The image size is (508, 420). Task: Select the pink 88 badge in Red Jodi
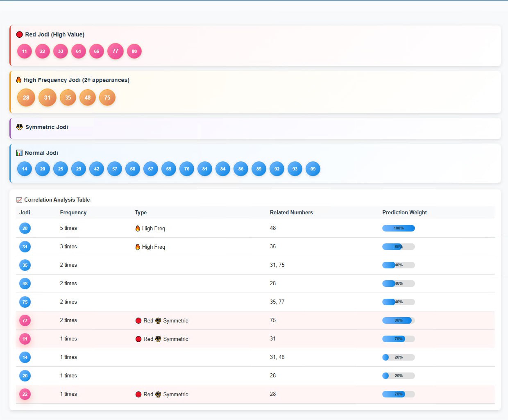pyautogui.click(x=134, y=51)
